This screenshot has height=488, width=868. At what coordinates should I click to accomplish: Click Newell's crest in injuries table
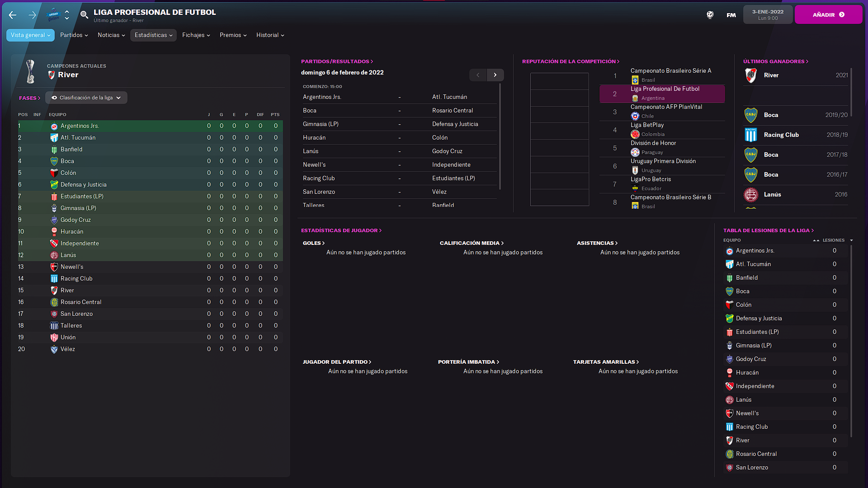[x=730, y=413]
